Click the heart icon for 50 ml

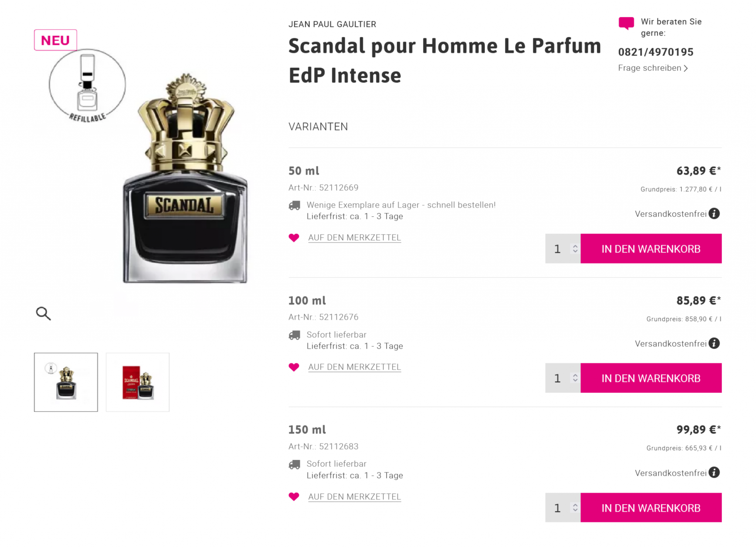[x=294, y=238]
